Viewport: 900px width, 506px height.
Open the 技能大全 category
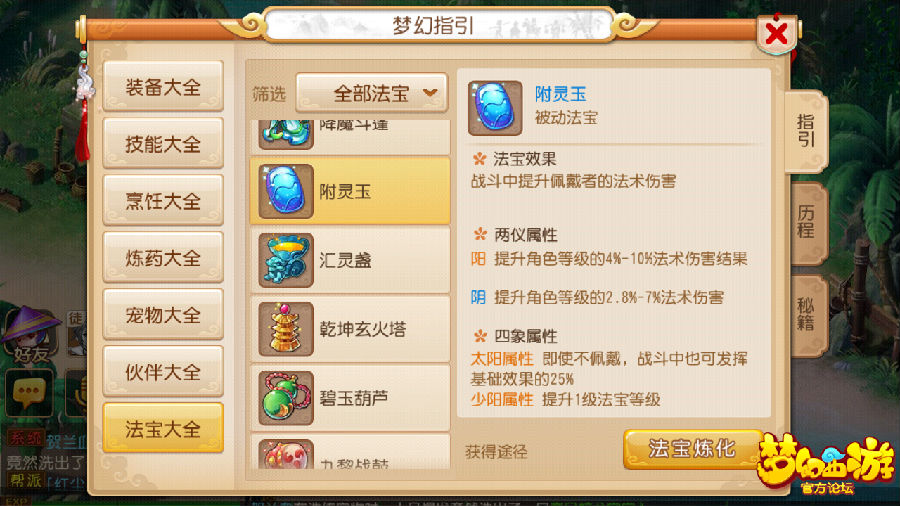[x=163, y=143]
